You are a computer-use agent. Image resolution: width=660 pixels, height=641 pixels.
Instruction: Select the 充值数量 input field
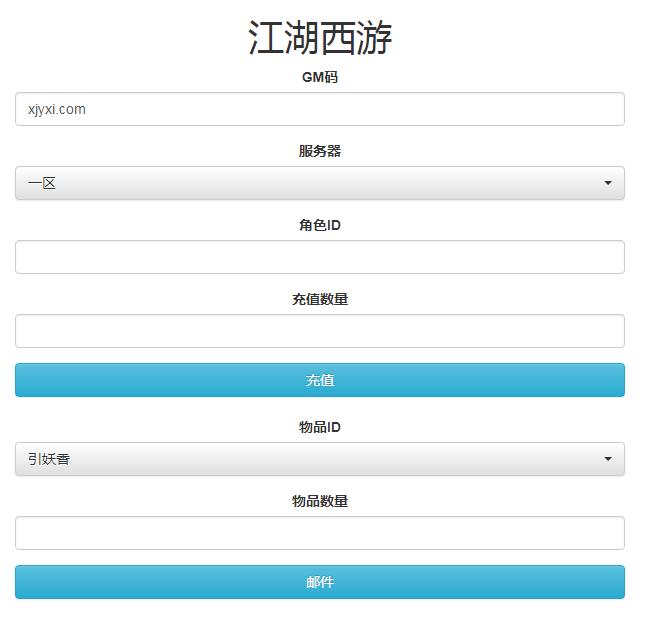click(320, 331)
